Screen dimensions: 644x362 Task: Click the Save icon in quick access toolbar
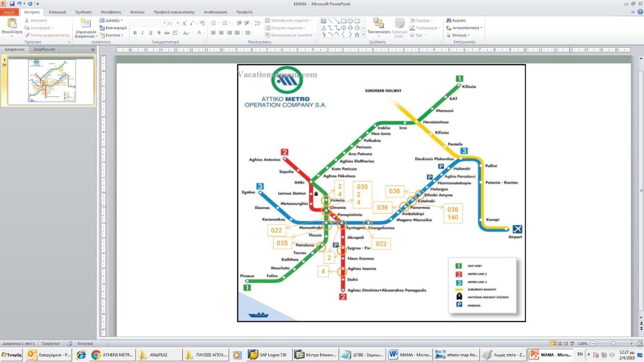(x=12, y=4)
